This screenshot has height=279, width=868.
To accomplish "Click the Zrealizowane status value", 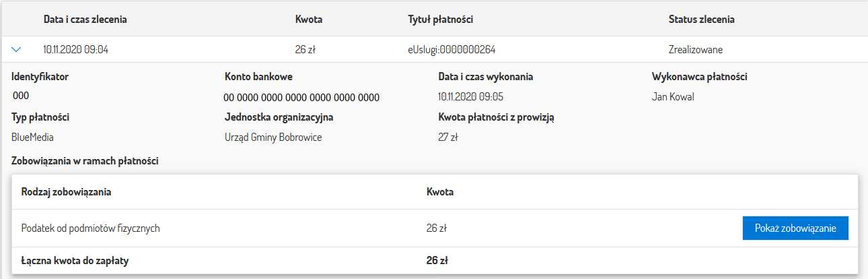I will tap(696, 49).
